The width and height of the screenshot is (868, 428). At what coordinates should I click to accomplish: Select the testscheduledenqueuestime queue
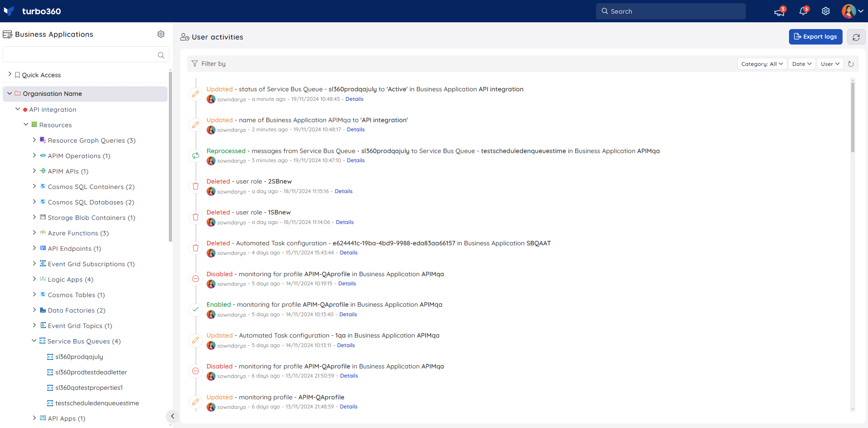point(97,403)
